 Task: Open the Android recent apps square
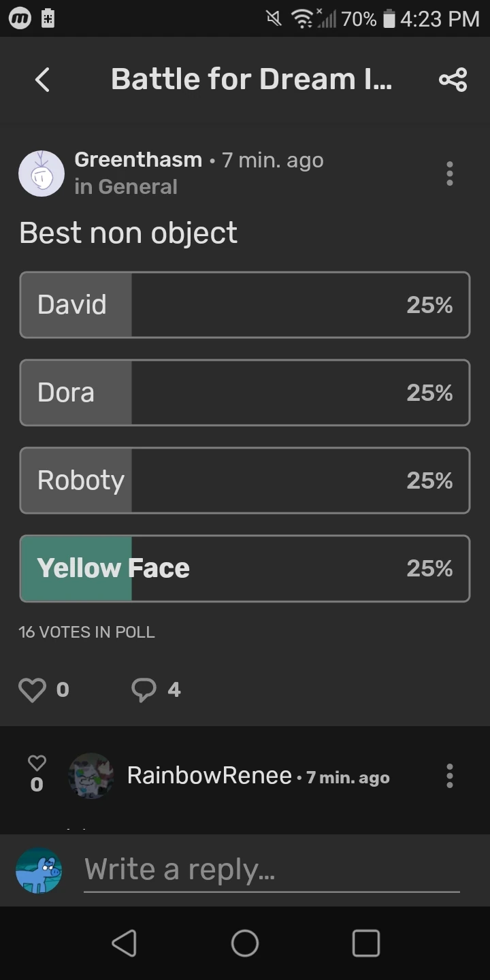(365, 943)
